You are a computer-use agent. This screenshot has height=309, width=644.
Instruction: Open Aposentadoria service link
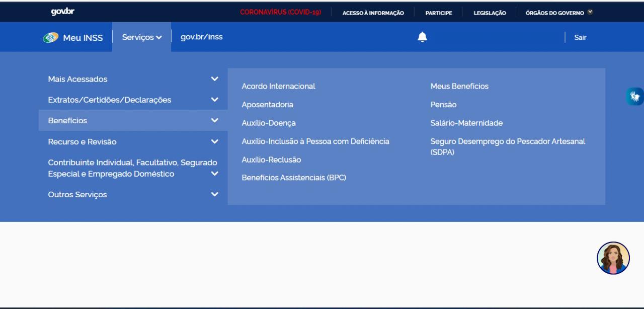tap(267, 105)
